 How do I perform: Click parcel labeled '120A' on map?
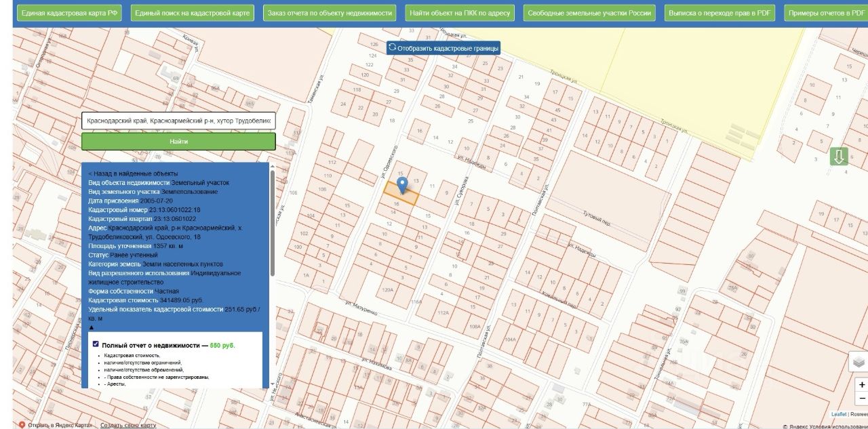click(x=387, y=289)
